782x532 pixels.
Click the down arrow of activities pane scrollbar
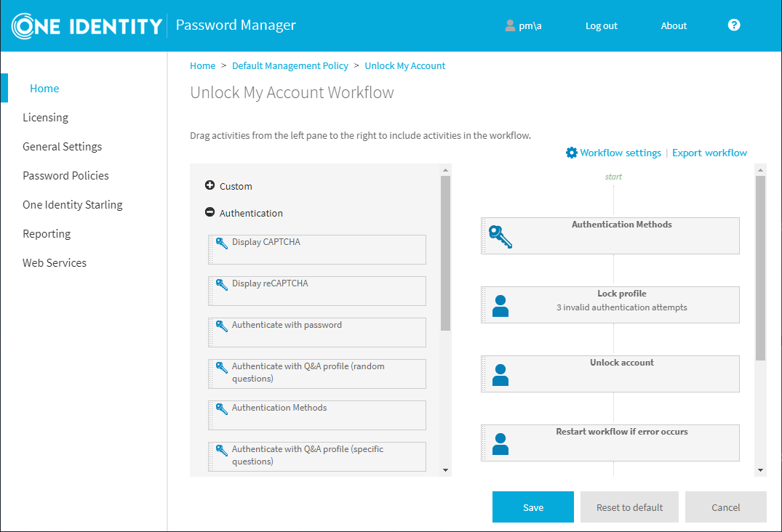tap(445, 470)
